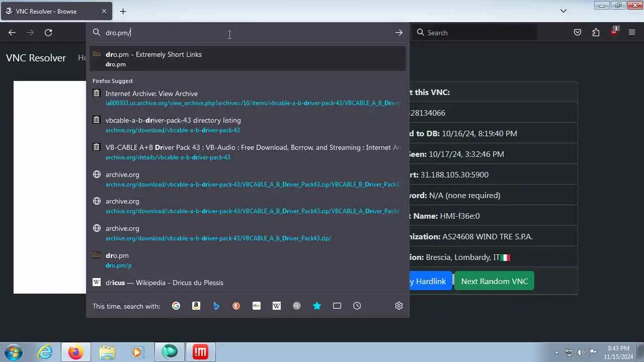Select dro.pm/p suggestion
This screenshot has width=644, height=362.
248,260
